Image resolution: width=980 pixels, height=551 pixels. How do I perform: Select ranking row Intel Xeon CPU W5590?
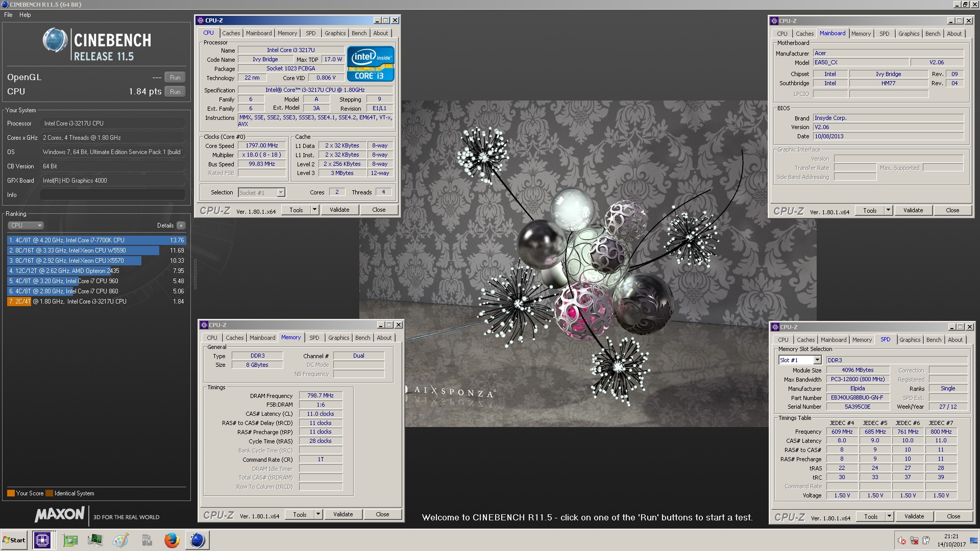point(96,251)
